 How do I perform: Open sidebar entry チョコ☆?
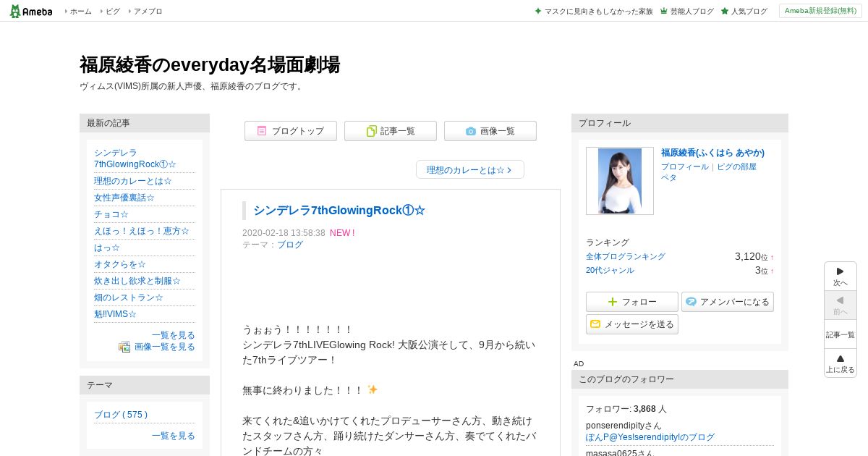(x=111, y=214)
